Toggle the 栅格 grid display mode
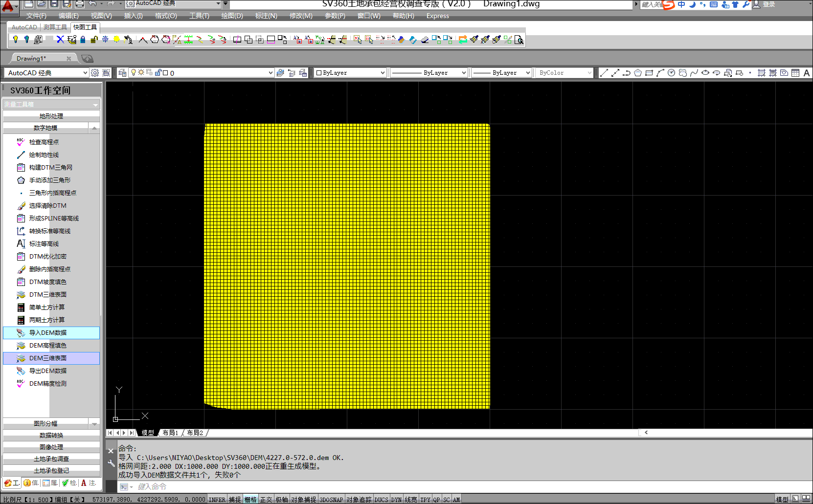The width and height of the screenshot is (813, 504). click(250, 500)
